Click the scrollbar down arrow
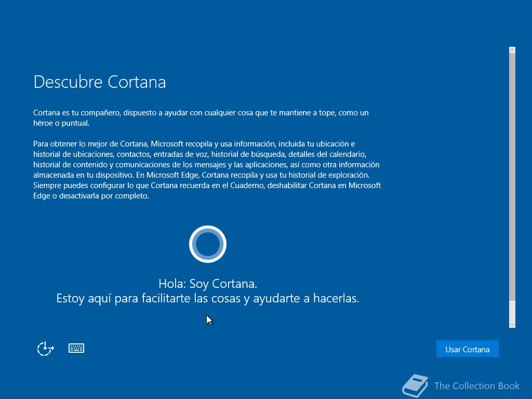Viewport: 532px width, 399px height. 512,325
